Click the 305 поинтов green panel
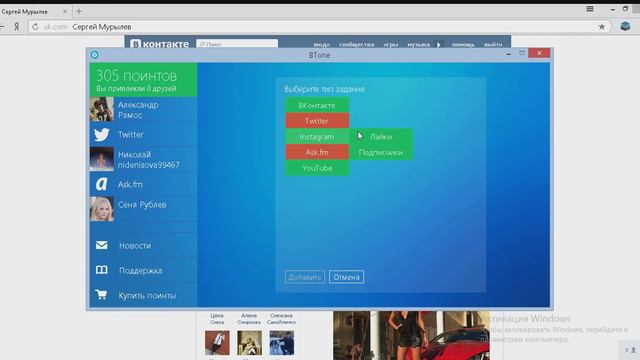640x360 pixels. 143,80
